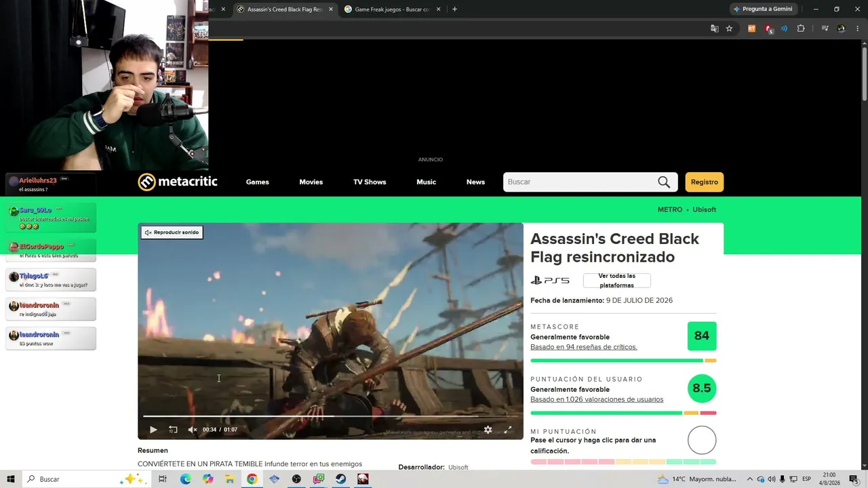The width and height of the screenshot is (868, 488).
Task: Open the 1.026 user ratings link
Action: point(597,399)
